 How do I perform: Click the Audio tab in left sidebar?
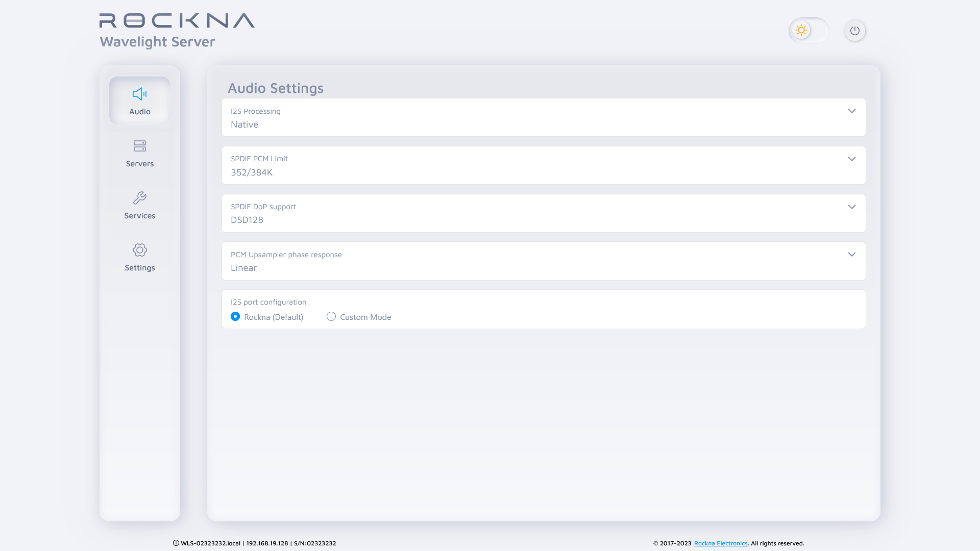tap(139, 99)
